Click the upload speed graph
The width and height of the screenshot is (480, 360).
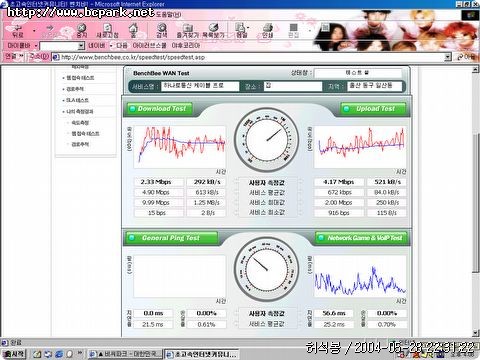click(360, 147)
